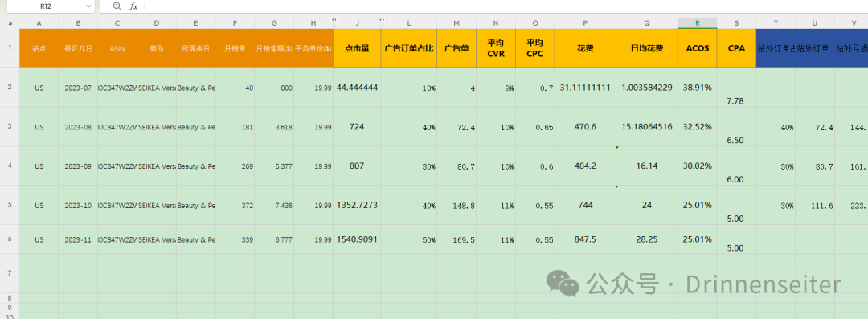This screenshot has width=868, height=319.
Task: Click cell showing 38.91% ACOS
Action: pyautogui.click(x=697, y=88)
